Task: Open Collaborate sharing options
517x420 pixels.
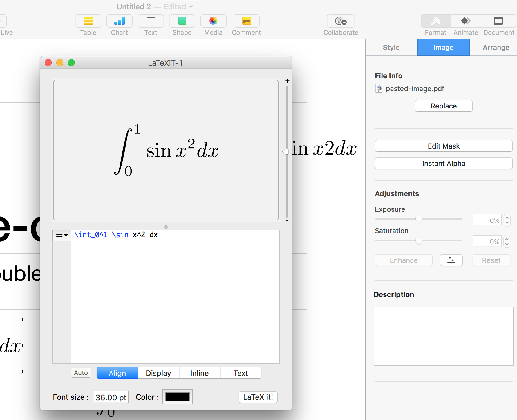Action: pyautogui.click(x=341, y=21)
